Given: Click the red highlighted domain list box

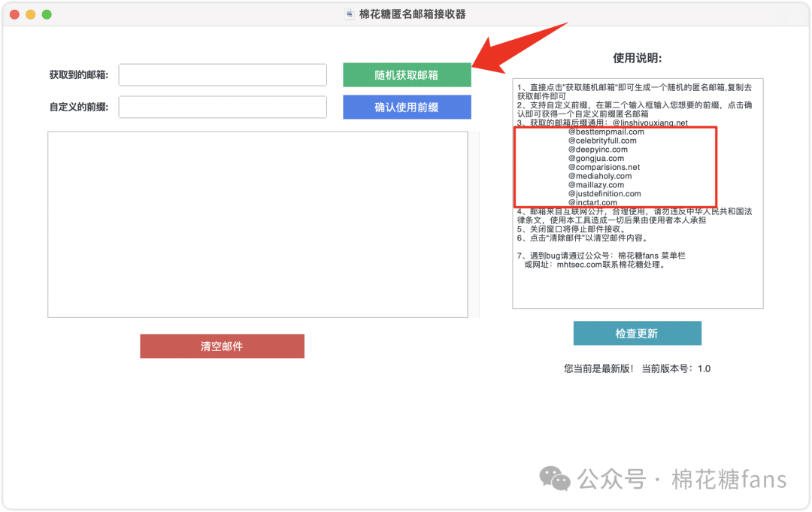Looking at the screenshot, I should [617, 165].
